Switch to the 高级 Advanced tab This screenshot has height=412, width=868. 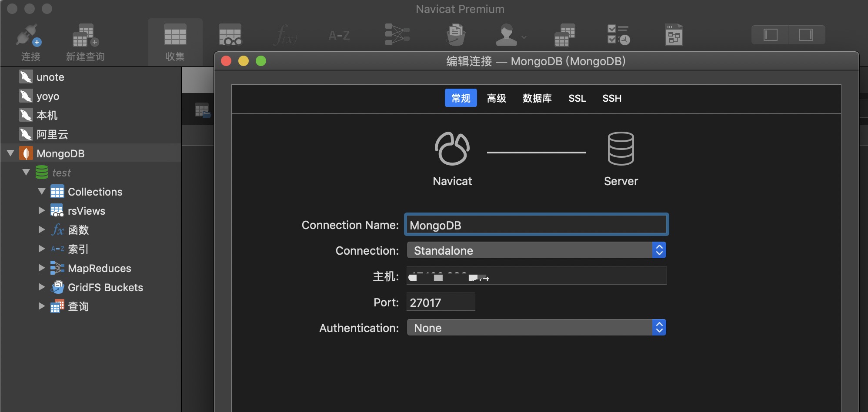click(x=497, y=98)
